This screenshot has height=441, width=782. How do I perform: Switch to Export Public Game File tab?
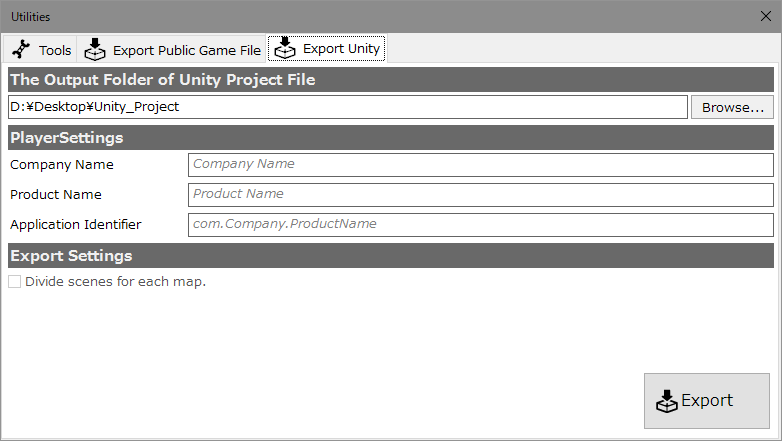pyautogui.click(x=172, y=49)
